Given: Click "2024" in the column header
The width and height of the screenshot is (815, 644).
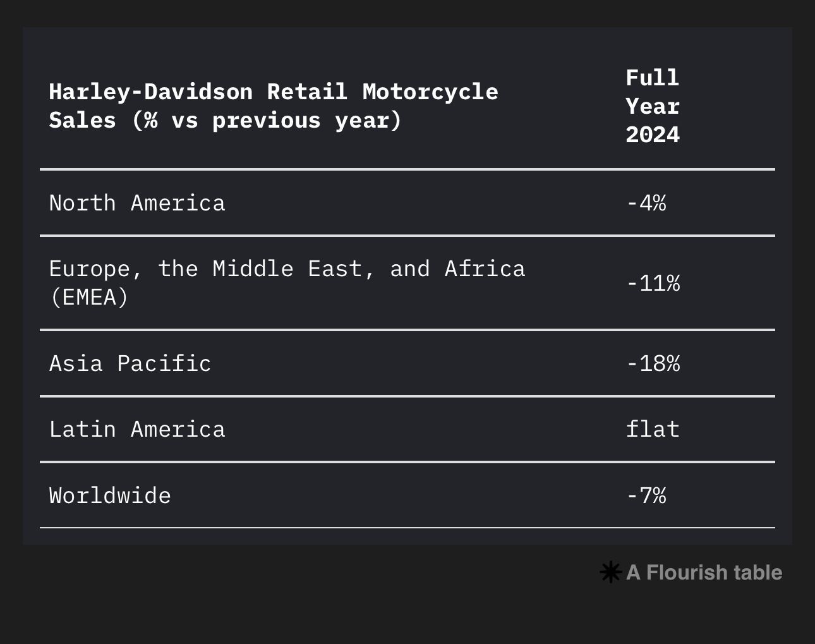Looking at the screenshot, I should 652,135.
